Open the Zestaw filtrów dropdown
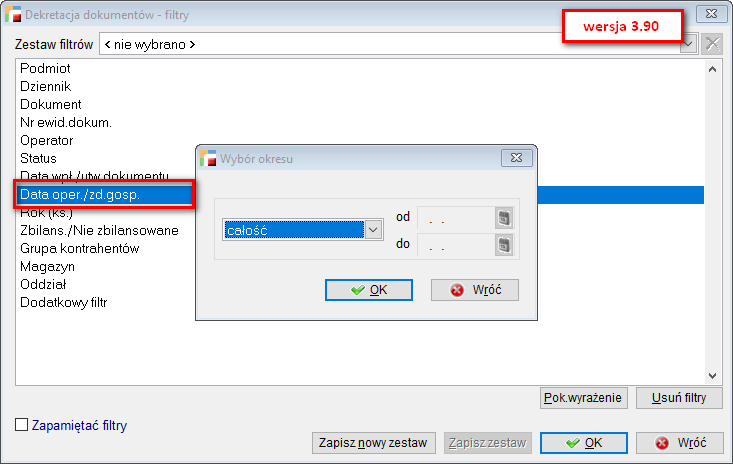Viewport: 733px width, 464px height. tap(688, 45)
